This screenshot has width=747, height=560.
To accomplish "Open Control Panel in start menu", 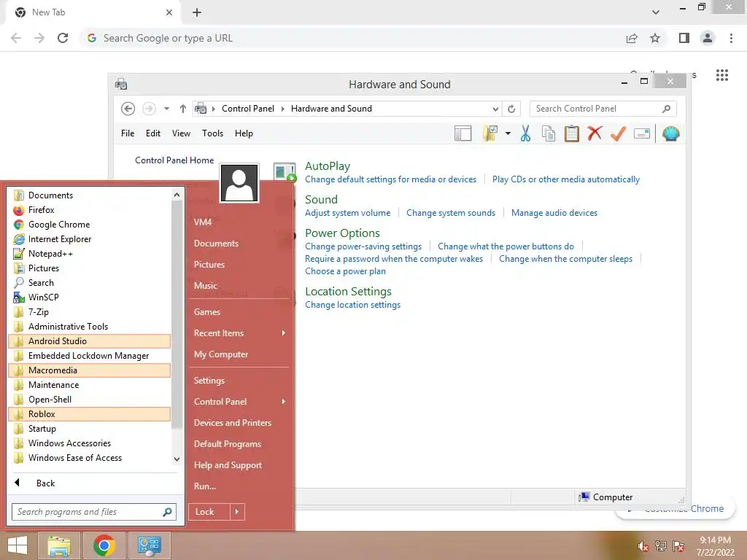I will [239, 402].
